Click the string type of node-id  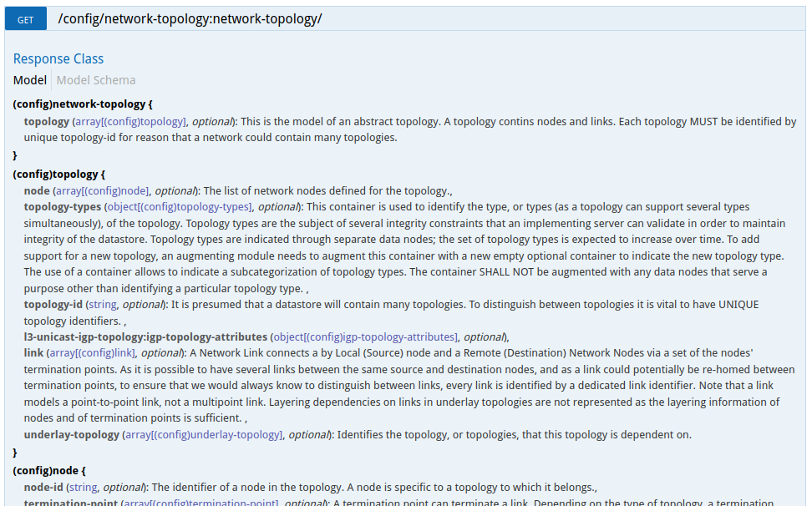coord(83,488)
